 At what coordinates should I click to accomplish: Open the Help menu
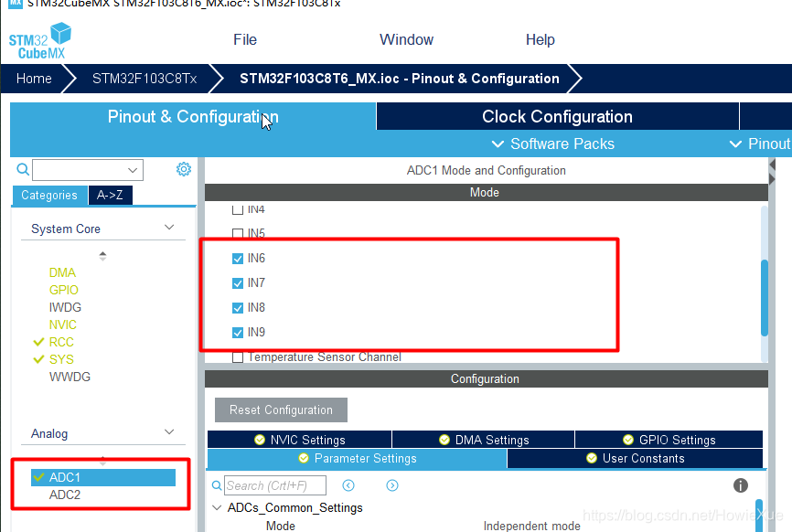[540, 40]
